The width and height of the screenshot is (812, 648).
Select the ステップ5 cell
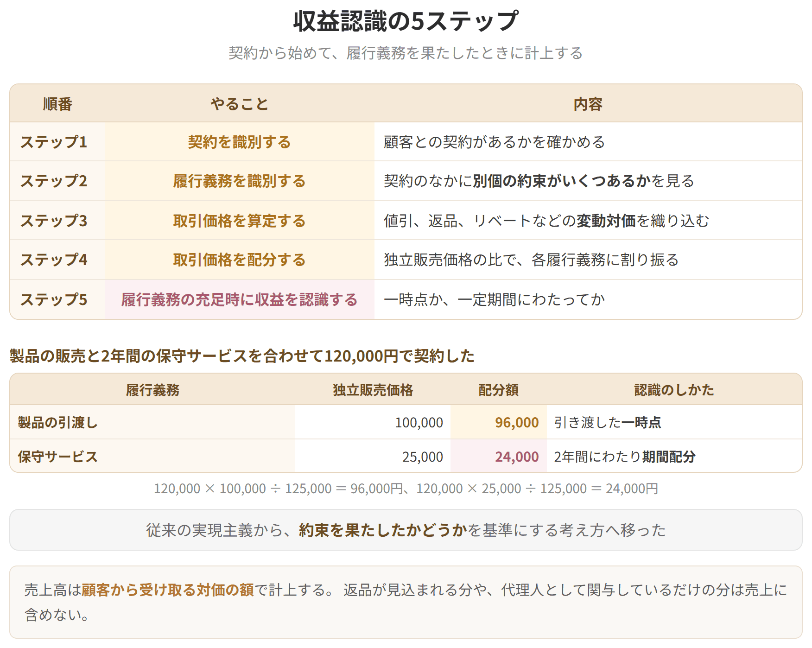pos(57,299)
